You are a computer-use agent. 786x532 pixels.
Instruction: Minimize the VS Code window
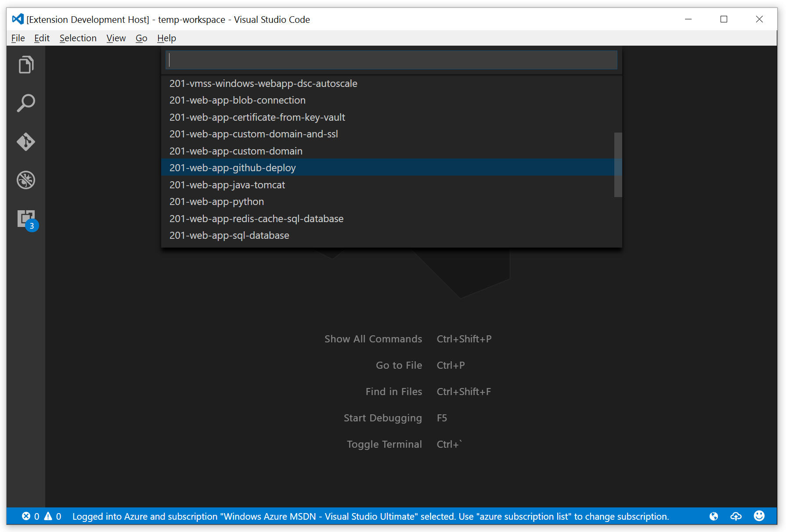688,19
